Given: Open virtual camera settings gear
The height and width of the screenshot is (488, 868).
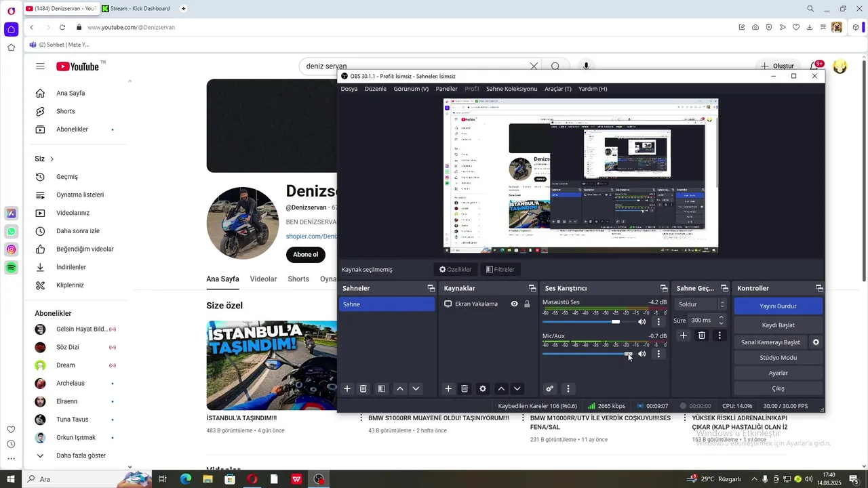Looking at the screenshot, I should point(816,342).
